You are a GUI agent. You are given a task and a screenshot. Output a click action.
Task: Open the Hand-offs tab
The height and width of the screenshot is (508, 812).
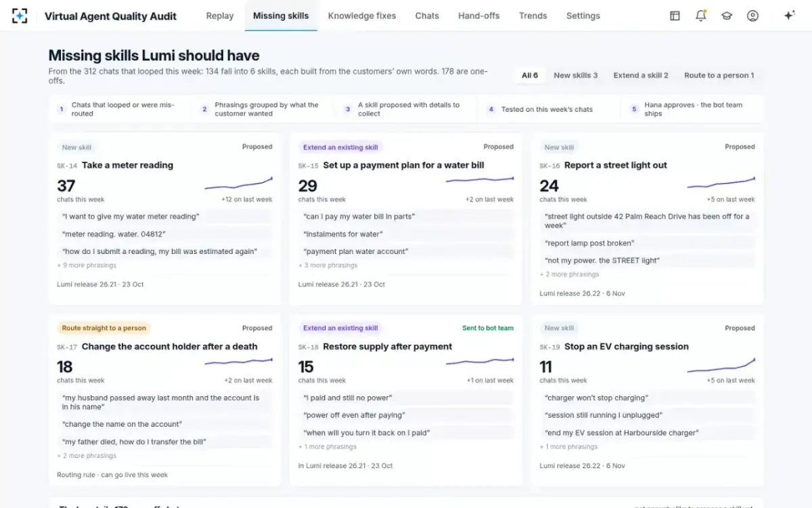479,16
